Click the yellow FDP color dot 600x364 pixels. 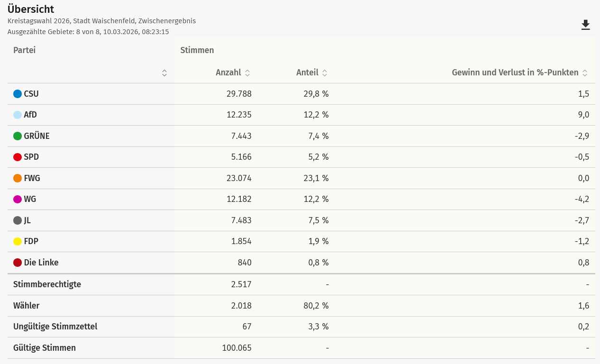pos(18,241)
